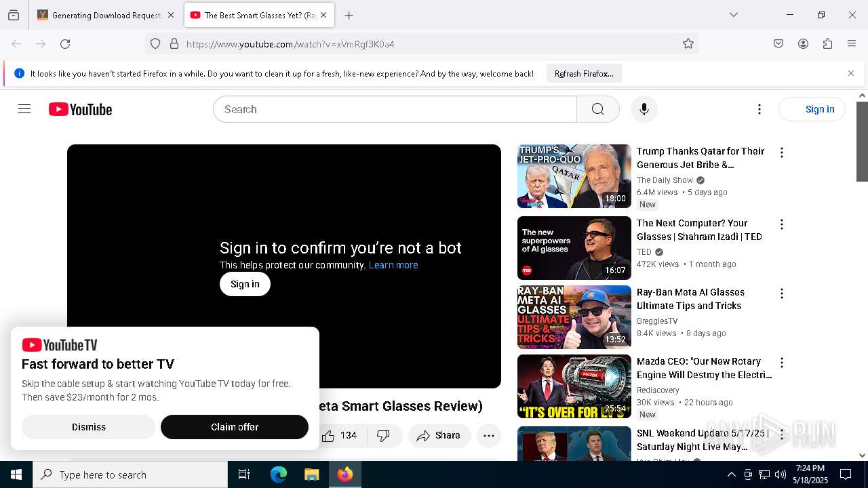
Task: Open options for Mazda CEO video
Action: tap(782, 363)
